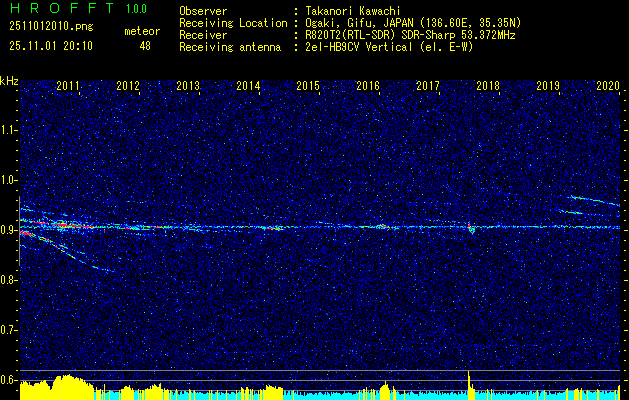Click time marker 2018

(488, 85)
